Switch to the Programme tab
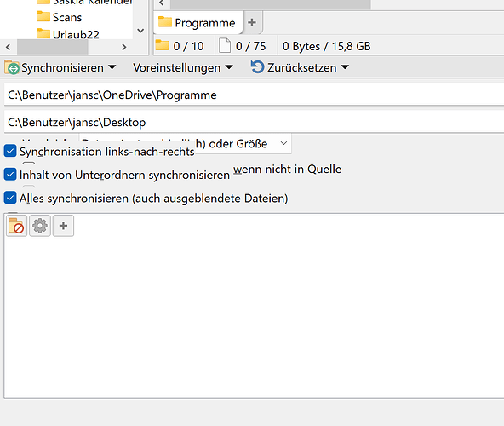 [198, 23]
